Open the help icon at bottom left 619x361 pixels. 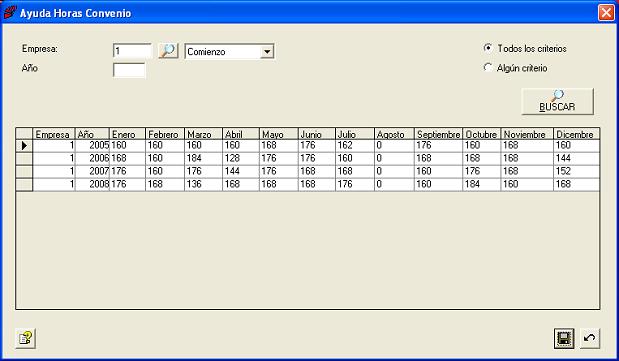(25, 338)
